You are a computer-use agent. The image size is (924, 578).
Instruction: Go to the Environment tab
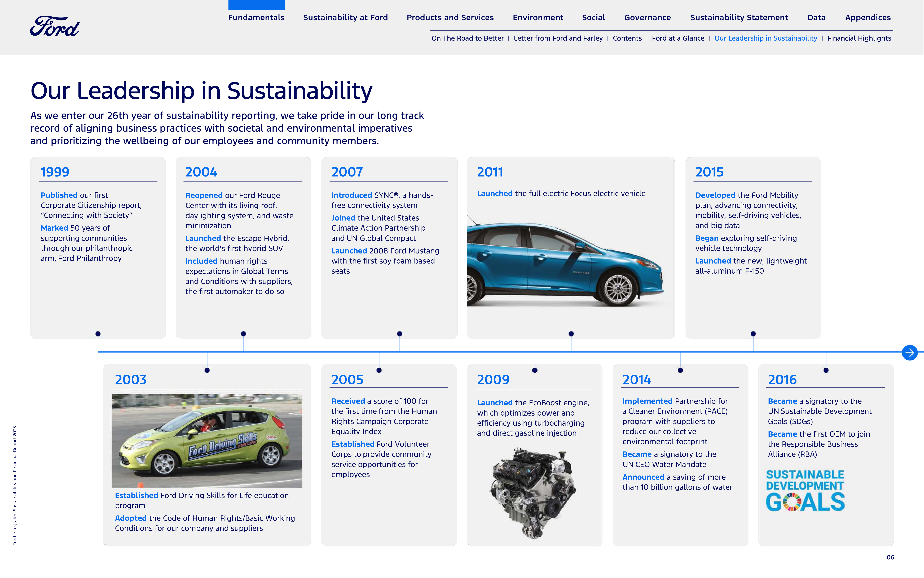tap(538, 18)
